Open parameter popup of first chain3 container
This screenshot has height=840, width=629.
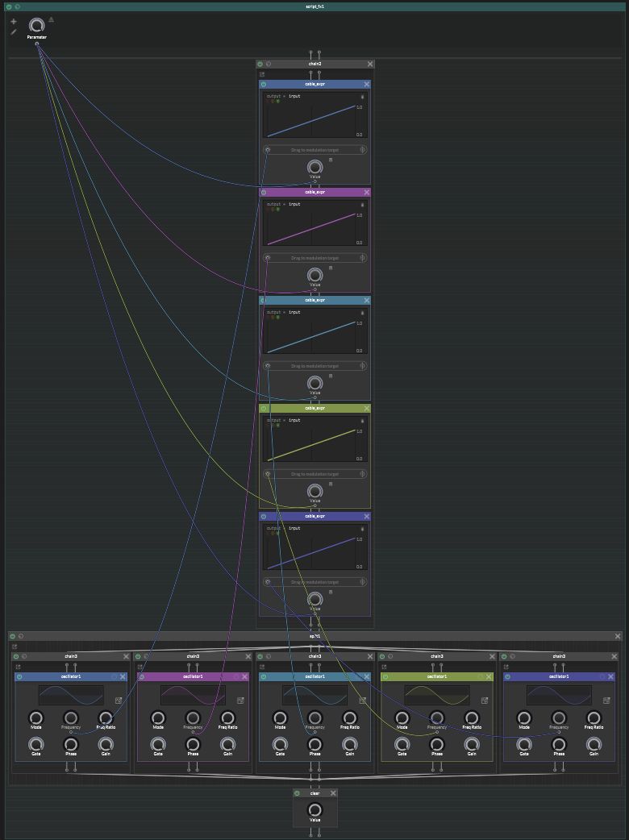18,667
